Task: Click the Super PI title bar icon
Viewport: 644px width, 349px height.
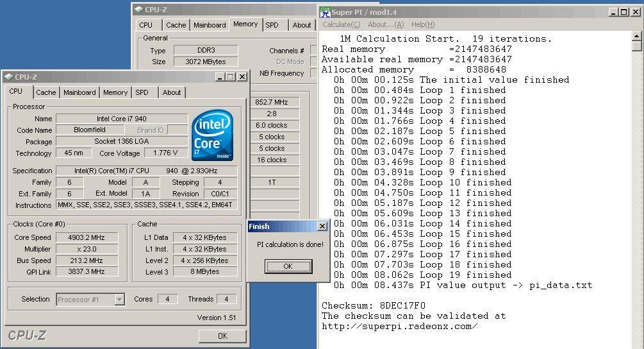Action: click(x=325, y=12)
